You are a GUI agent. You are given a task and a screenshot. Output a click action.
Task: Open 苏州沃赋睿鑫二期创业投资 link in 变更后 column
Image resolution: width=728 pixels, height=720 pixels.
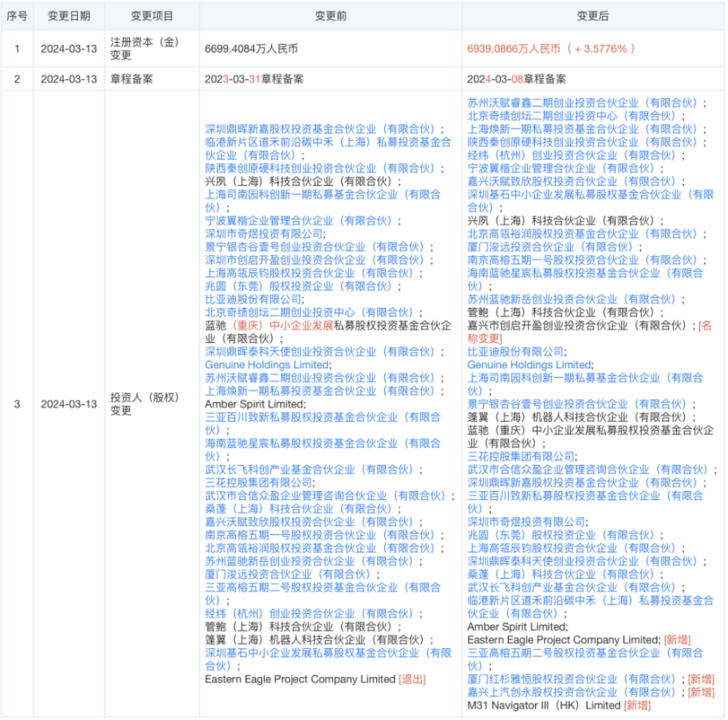[582, 103]
